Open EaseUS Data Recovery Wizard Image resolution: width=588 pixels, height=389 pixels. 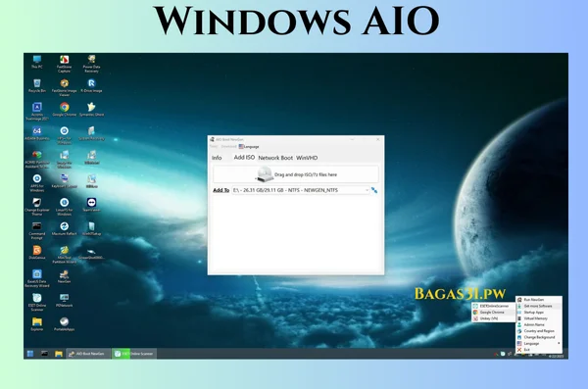[37, 278]
